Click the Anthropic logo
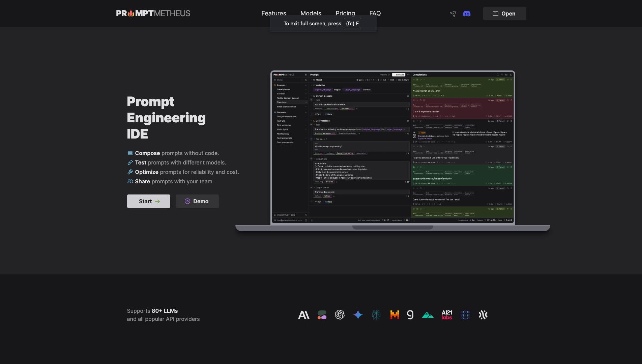 [x=304, y=315]
